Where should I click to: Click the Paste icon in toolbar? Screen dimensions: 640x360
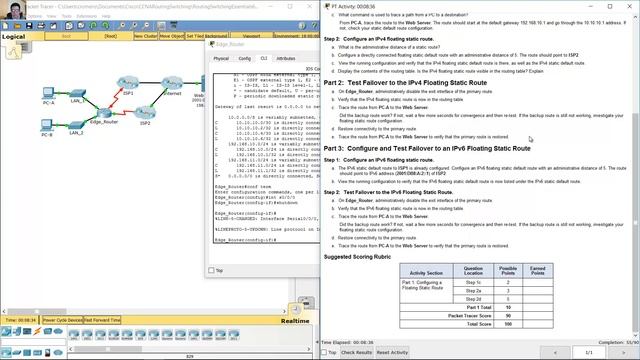[x=81, y=26]
